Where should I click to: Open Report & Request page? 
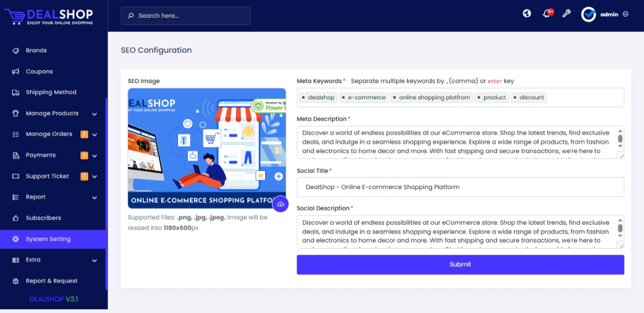52,281
